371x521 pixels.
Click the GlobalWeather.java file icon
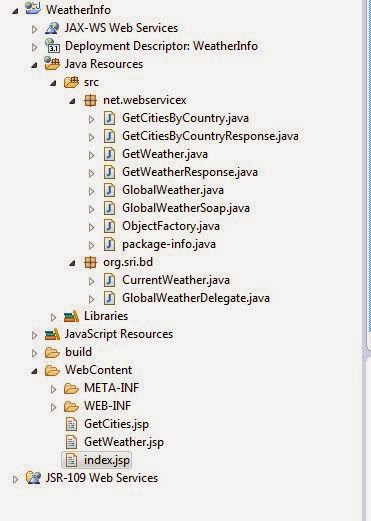(109, 190)
